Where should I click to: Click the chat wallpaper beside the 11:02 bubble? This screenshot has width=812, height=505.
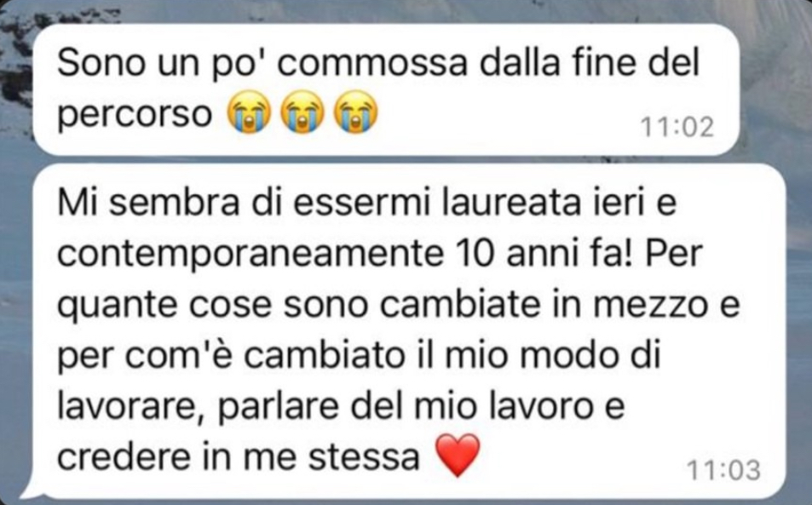click(775, 89)
